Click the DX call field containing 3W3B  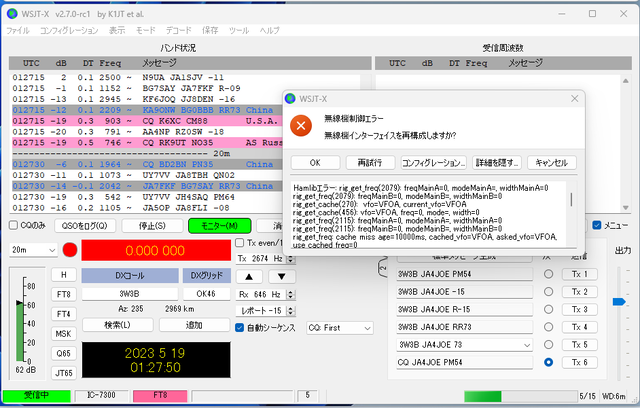click(130, 294)
